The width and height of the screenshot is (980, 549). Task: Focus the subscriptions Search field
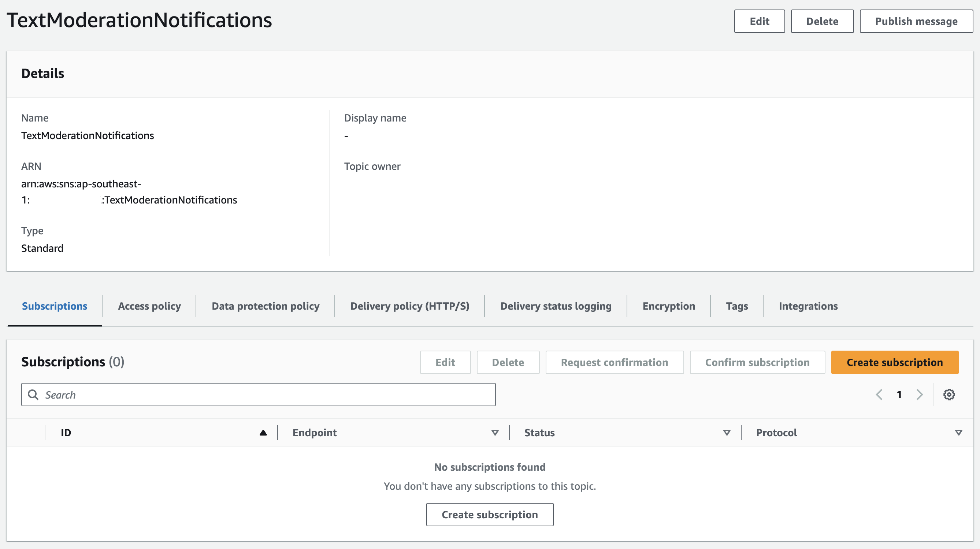coord(258,395)
